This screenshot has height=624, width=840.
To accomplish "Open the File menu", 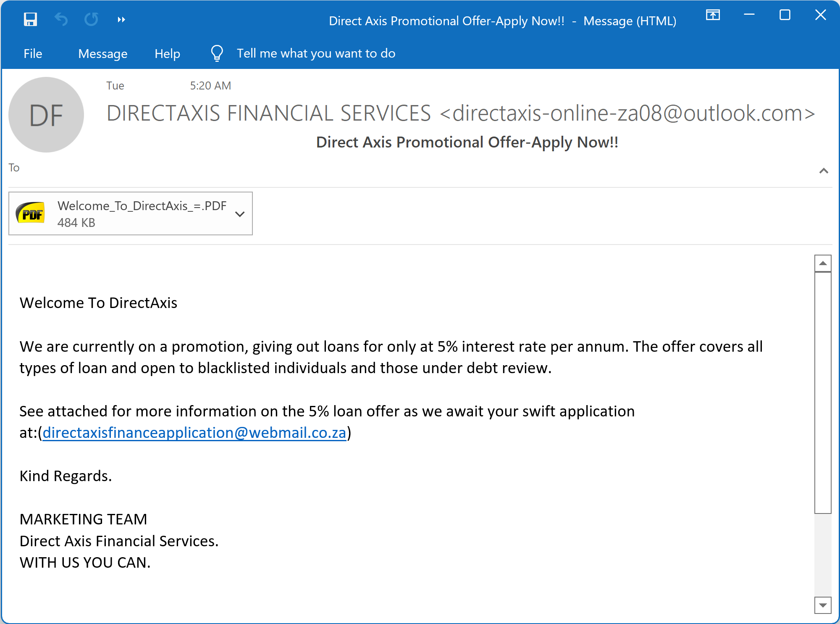I will click(33, 53).
